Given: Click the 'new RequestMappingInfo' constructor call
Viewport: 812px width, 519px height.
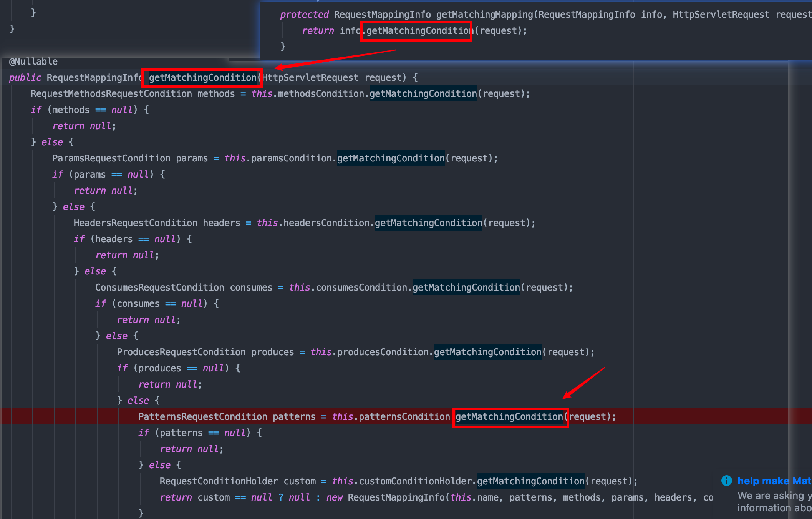Looking at the screenshot, I should (396, 497).
